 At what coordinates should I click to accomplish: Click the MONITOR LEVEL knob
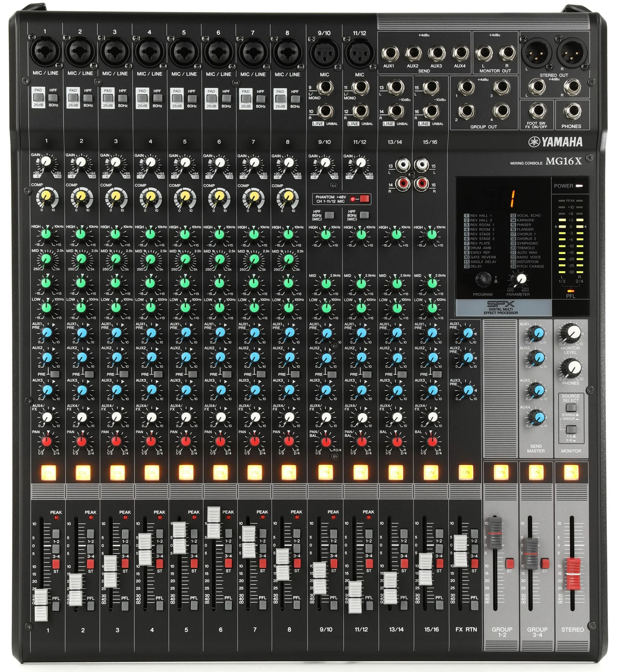[572, 333]
